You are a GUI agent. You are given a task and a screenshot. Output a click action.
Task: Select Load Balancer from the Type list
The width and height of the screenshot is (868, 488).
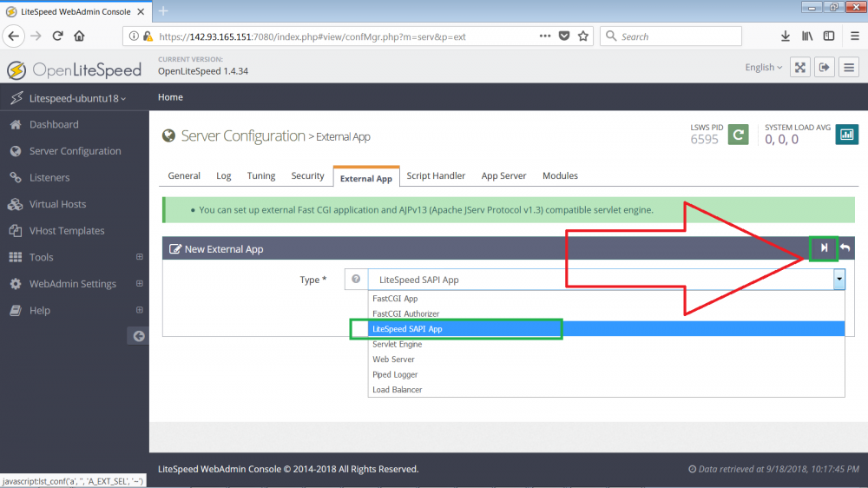click(606, 389)
